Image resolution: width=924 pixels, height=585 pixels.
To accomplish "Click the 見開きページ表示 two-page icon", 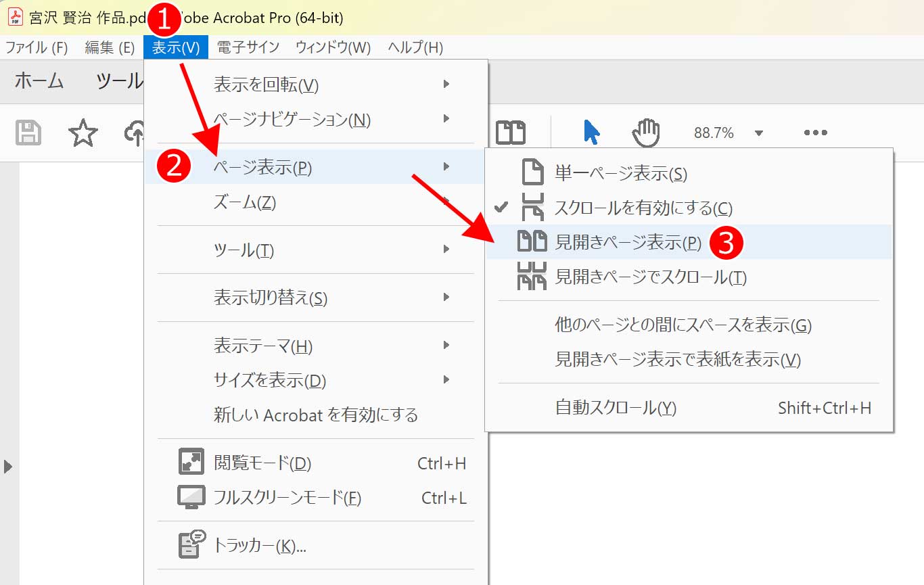I will coord(532,241).
